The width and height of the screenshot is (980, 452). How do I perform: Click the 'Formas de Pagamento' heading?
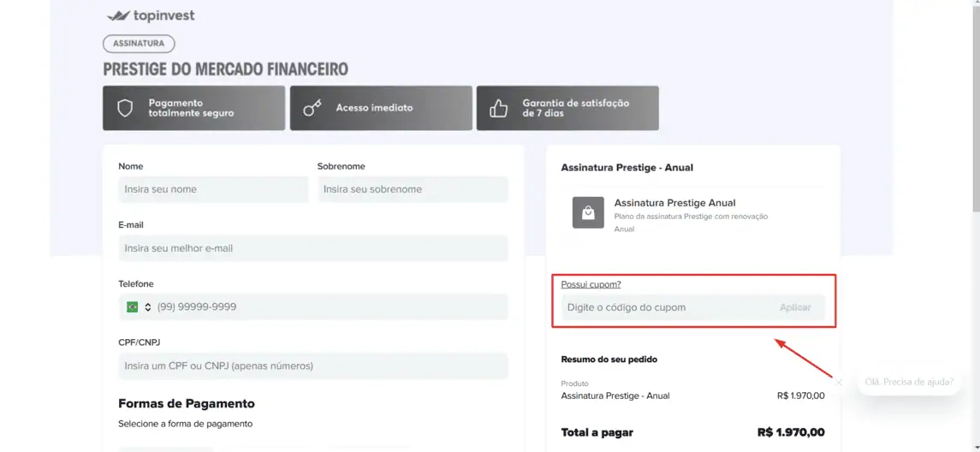point(187,403)
